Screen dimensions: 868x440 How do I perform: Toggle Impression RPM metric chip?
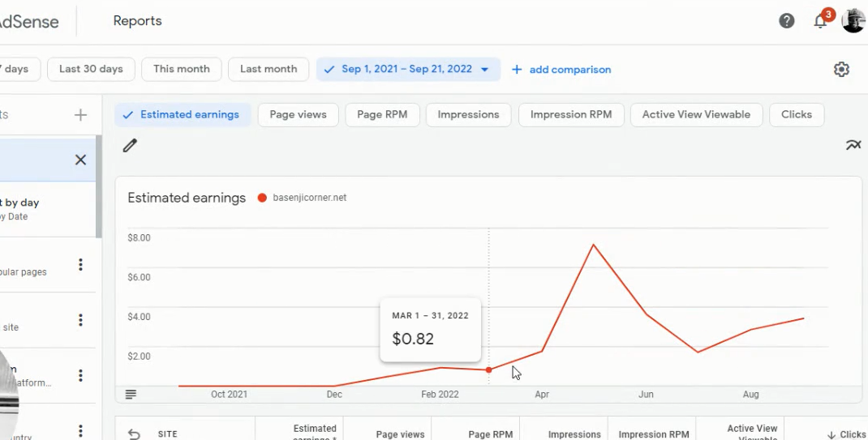[x=571, y=114]
